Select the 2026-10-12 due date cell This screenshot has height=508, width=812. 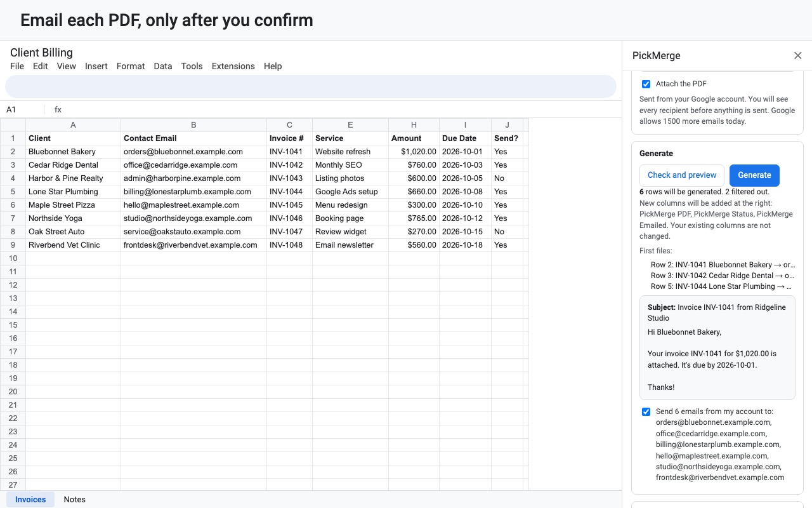465,218
